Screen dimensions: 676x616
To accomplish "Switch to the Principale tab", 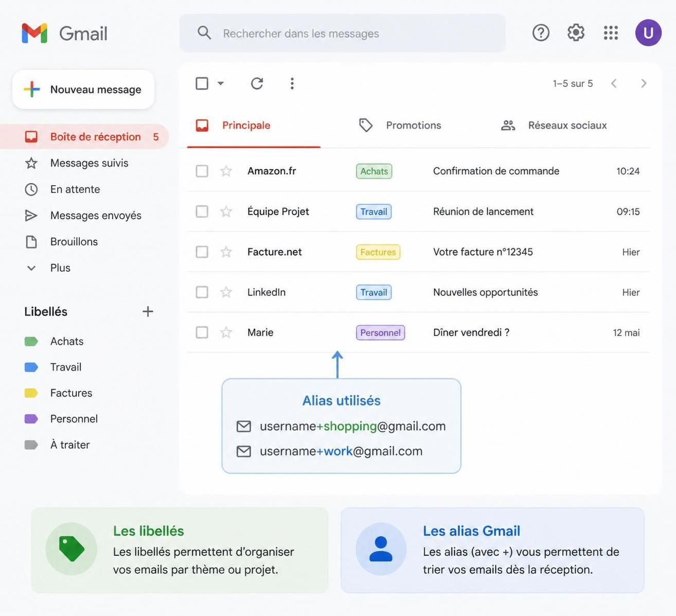I will click(x=254, y=126).
